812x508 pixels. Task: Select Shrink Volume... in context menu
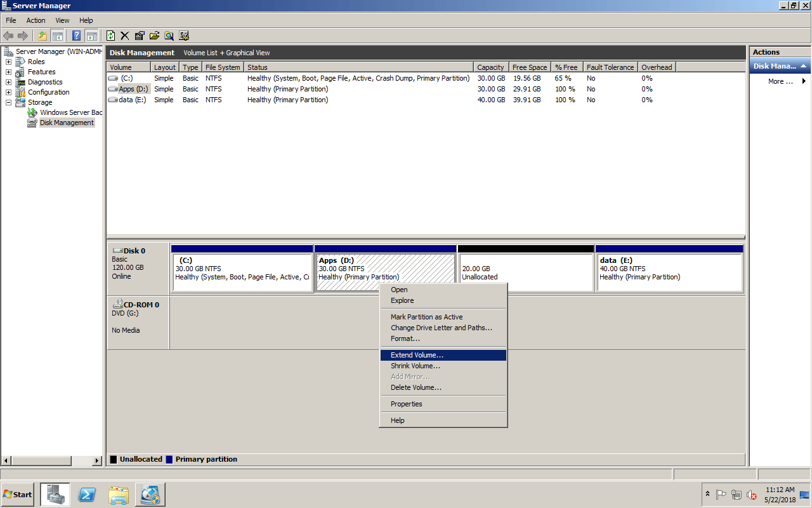415,366
